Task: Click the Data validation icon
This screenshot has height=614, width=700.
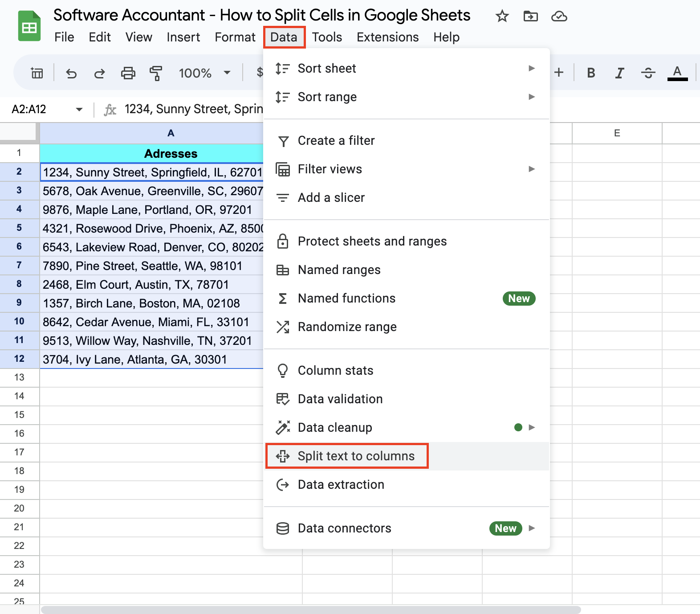Action: point(283,399)
